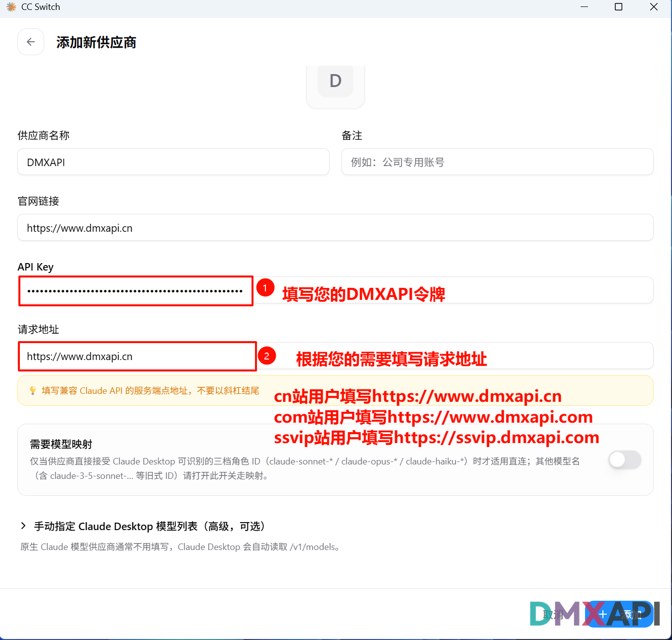Click the masked API Key input field
The height and width of the screenshot is (640, 672).
coord(336,290)
